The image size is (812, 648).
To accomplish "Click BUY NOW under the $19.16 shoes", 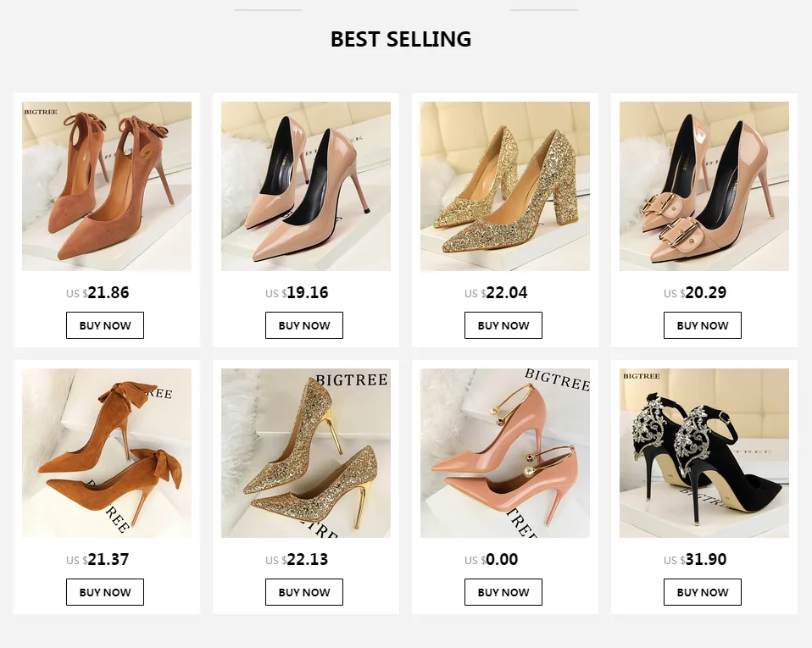I will (x=304, y=325).
